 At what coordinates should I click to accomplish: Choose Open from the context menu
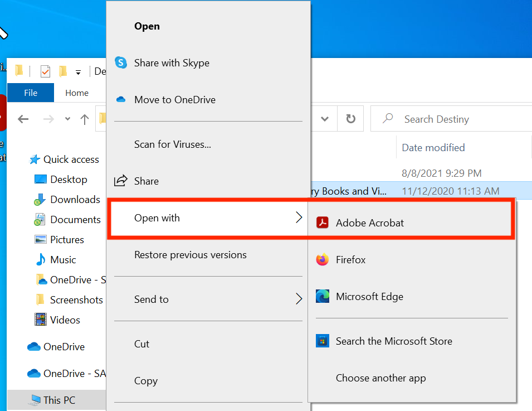point(208,26)
